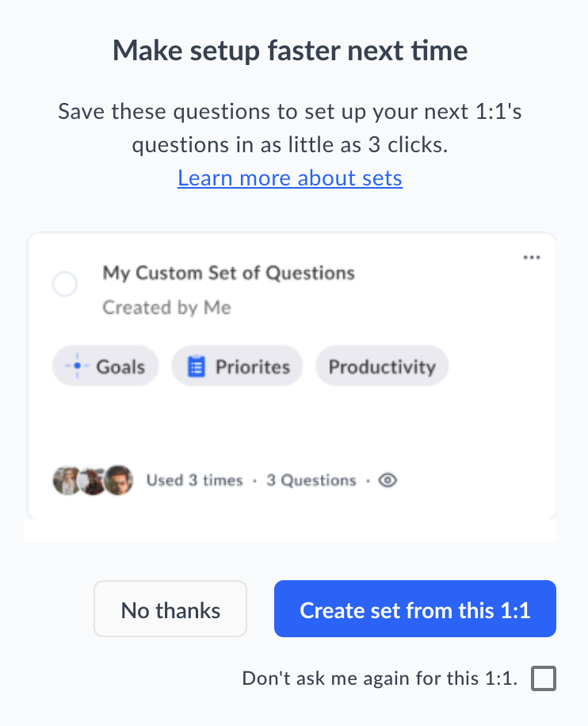Image resolution: width=588 pixels, height=726 pixels.
Task: Click the blue Priorites clipboard icon
Action: [x=196, y=367]
